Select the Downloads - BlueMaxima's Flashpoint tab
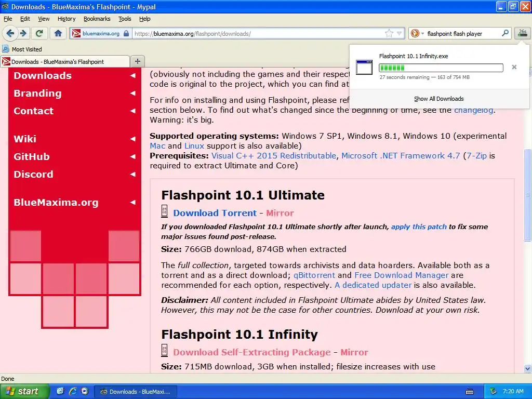This screenshot has height=399, width=532. click(65, 61)
